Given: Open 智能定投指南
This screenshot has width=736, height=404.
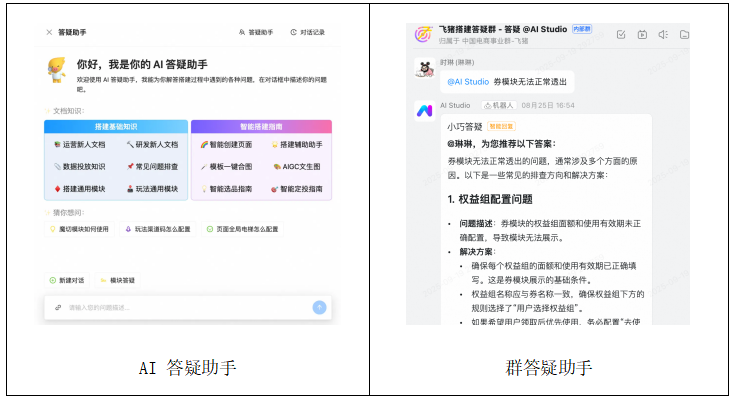Looking at the screenshot, I should [297, 189].
